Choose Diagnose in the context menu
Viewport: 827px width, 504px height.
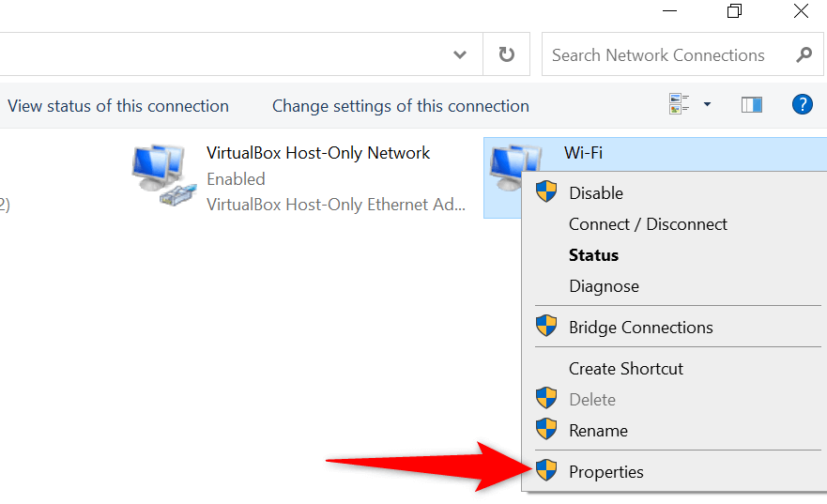point(604,286)
